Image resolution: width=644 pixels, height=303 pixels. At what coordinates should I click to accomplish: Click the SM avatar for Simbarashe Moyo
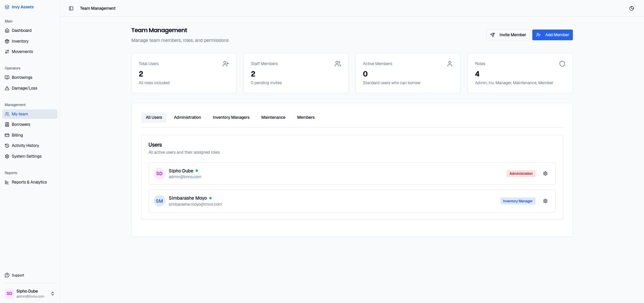pyautogui.click(x=159, y=201)
